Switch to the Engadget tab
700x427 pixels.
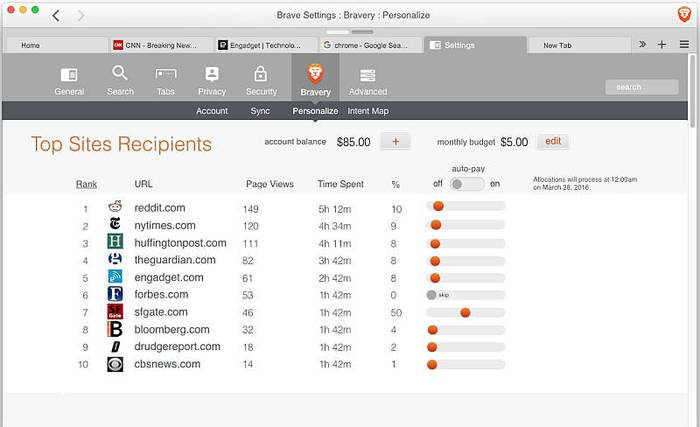pyautogui.click(x=265, y=45)
